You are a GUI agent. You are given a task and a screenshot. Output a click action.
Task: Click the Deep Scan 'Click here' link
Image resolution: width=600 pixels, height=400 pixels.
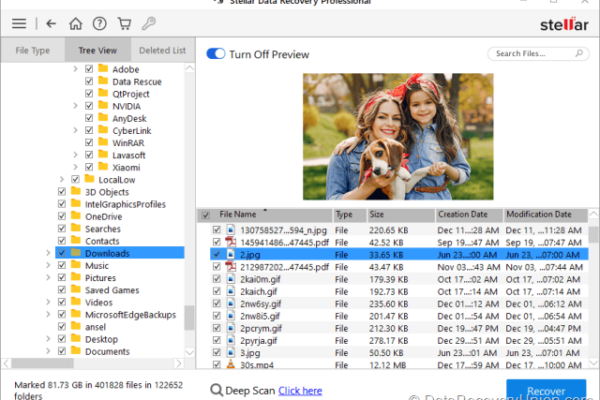click(300, 391)
